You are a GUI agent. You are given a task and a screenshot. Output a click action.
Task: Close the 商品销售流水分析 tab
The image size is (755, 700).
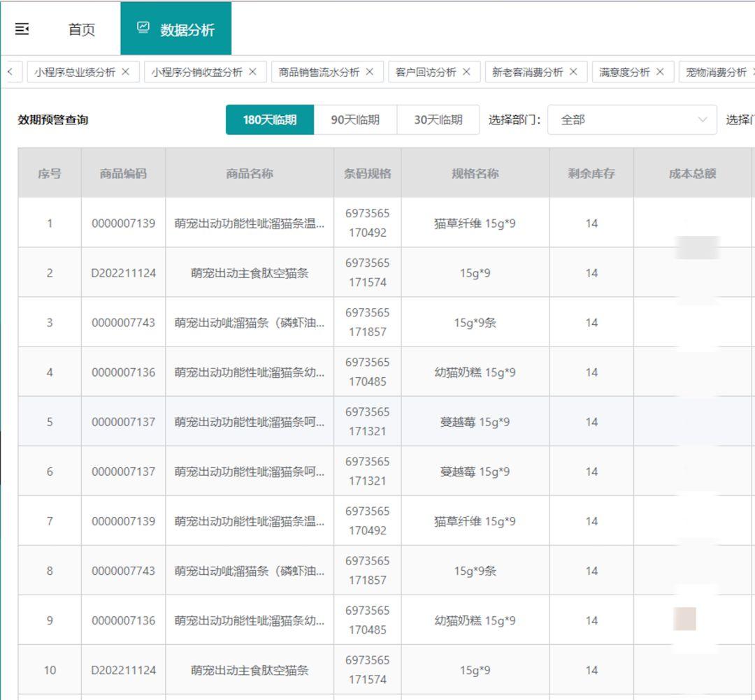[370, 72]
